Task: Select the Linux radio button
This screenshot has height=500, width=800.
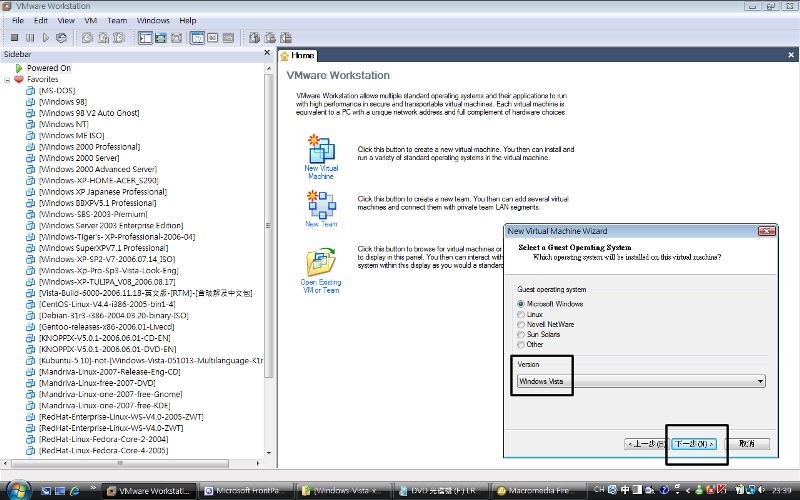Action: [x=521, y=315]
